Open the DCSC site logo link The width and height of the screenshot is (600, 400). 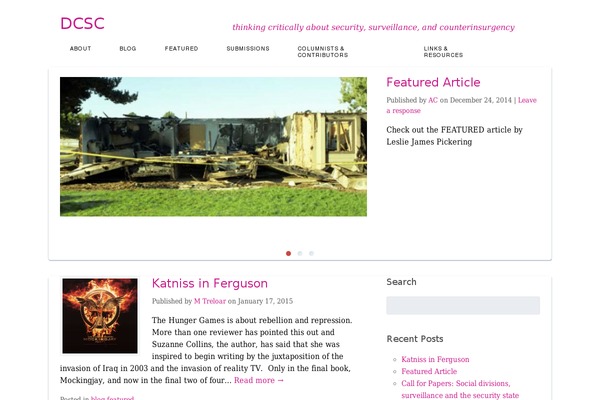[x=82, y=24]
